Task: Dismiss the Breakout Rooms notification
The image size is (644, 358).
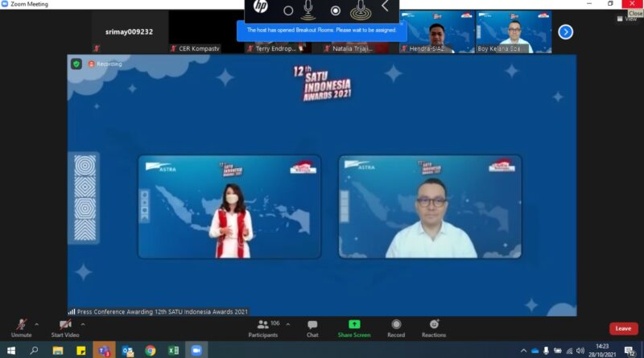Action: tap(402, 24)
